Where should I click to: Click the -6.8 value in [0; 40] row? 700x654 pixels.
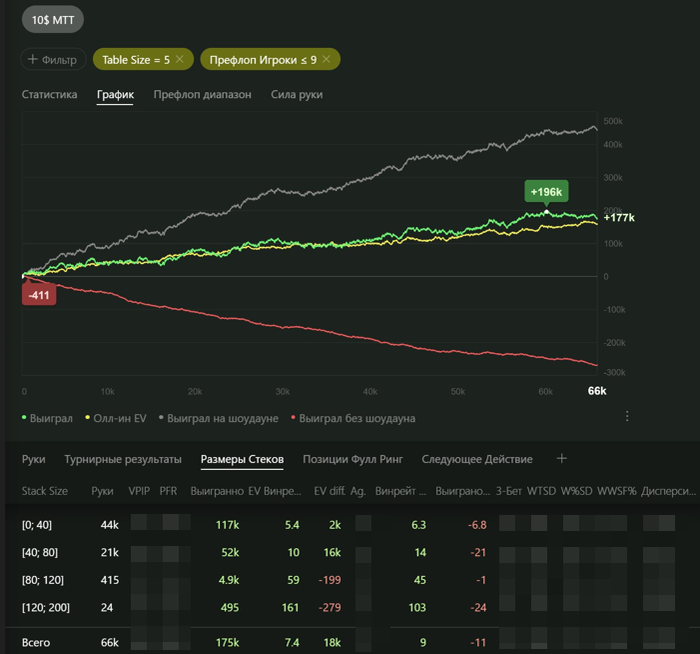coord(477,525)
